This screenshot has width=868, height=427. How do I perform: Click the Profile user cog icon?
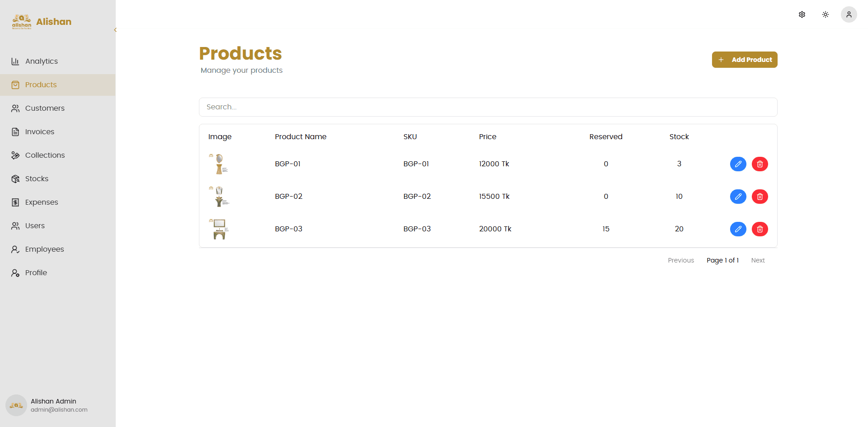(x=15, y=273)
